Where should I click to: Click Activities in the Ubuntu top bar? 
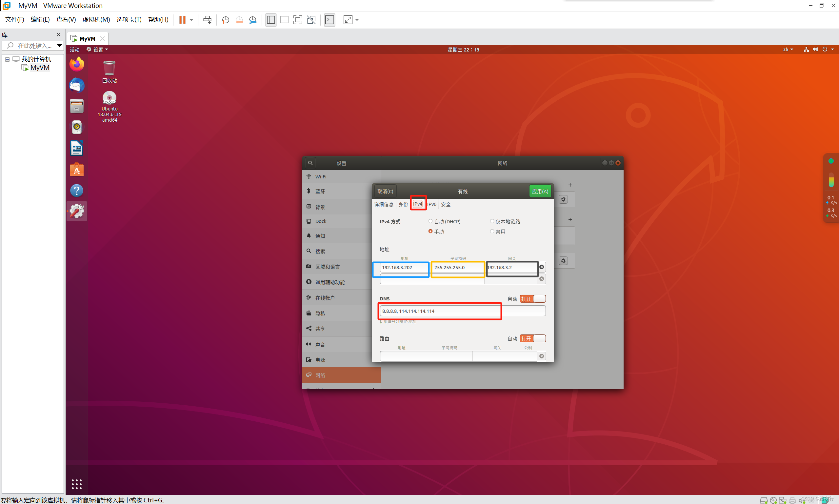pyautogui.click(x=75, y=50)
